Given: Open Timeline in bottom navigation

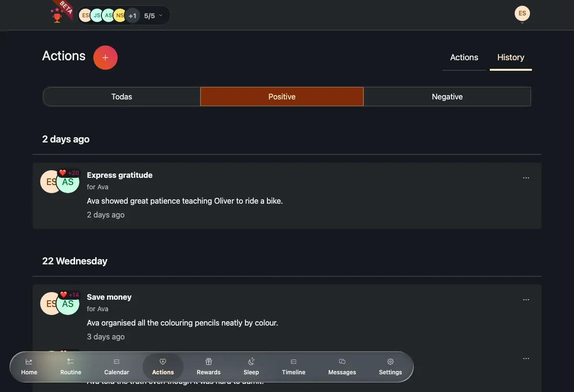Looking at the screenshot, I should point(294,367).
